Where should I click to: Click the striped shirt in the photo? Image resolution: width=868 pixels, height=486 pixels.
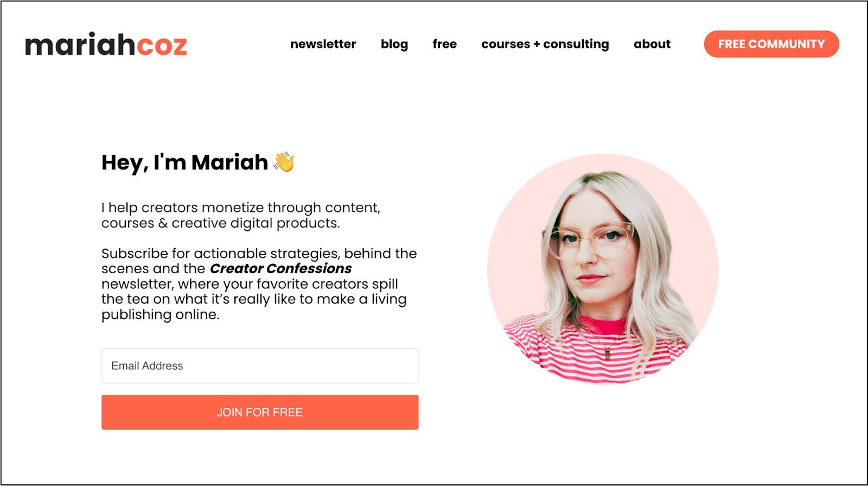597,350
